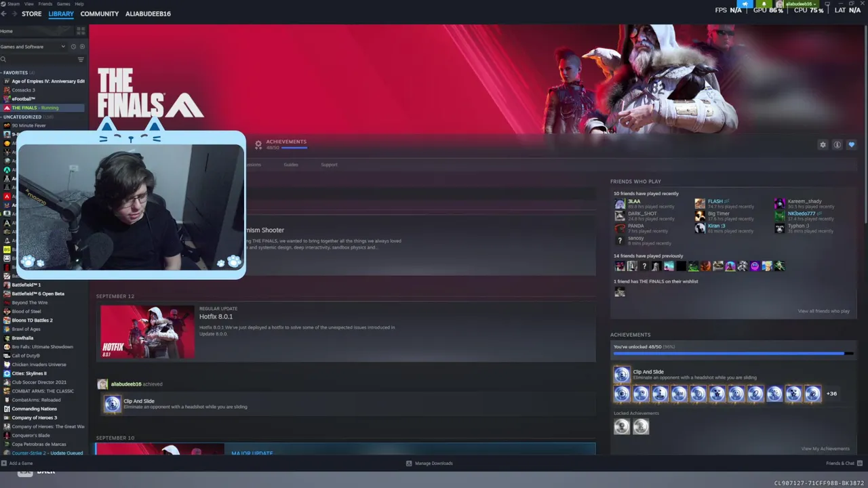Open friend Kareem_shady's avatar

point(780,204)
